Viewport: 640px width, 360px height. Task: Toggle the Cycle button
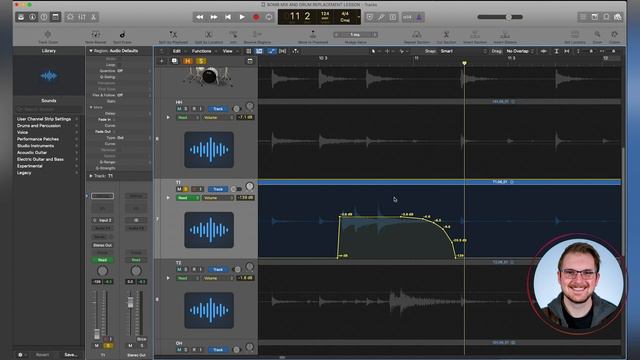coord(269,17)
